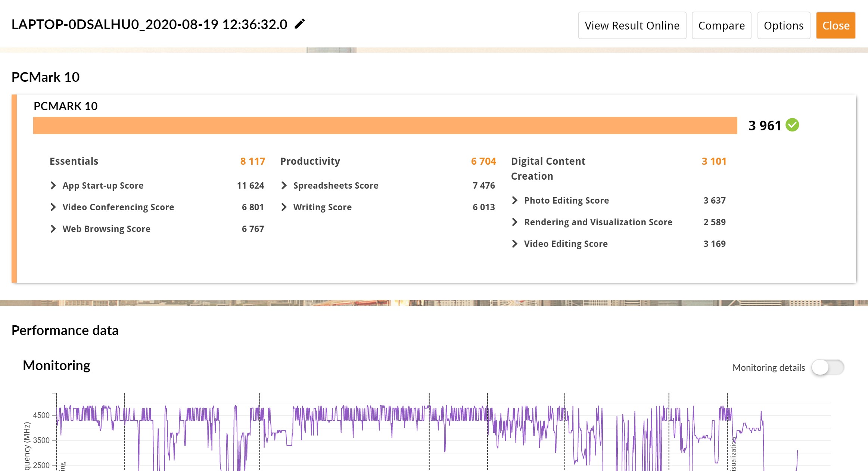Expand Rendering and Visualization Score row

click(x=514, y=222)
